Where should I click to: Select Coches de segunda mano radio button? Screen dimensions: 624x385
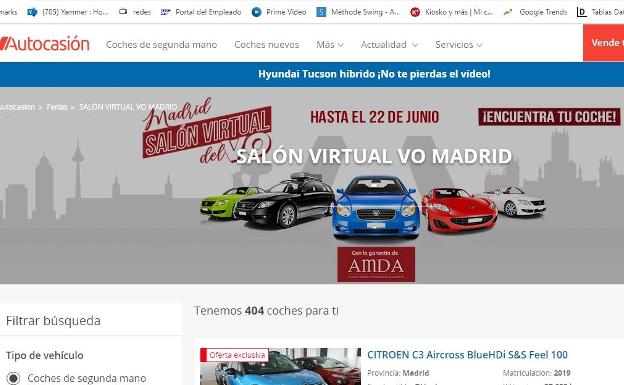[13, 378]
